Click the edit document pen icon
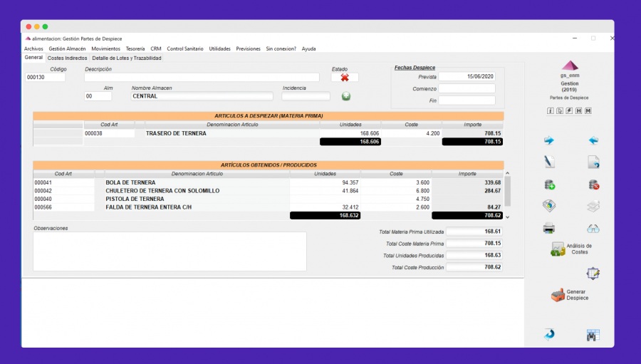Screen dimensions: 641x364 (x=549, y=162)
